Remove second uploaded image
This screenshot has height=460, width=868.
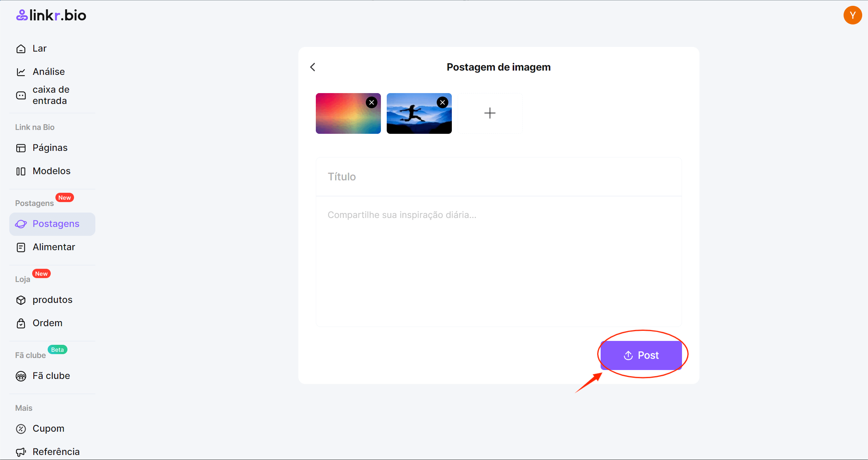tap(443, 102)
